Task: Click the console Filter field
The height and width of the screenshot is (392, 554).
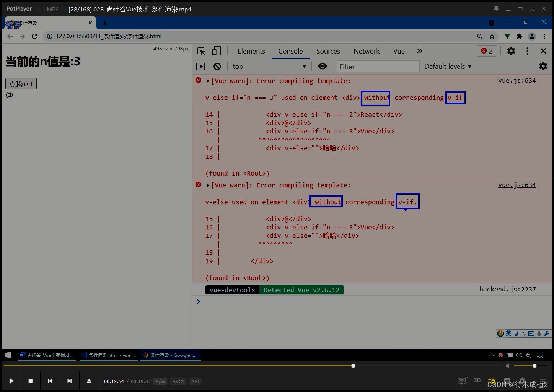Action: [x=378, y=67]
